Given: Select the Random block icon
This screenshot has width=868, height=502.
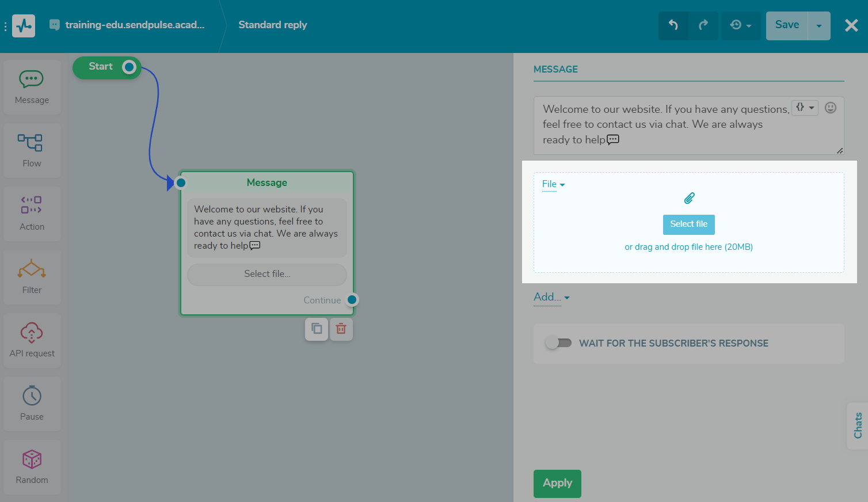Looking at the screenshot, I should 32,466.
